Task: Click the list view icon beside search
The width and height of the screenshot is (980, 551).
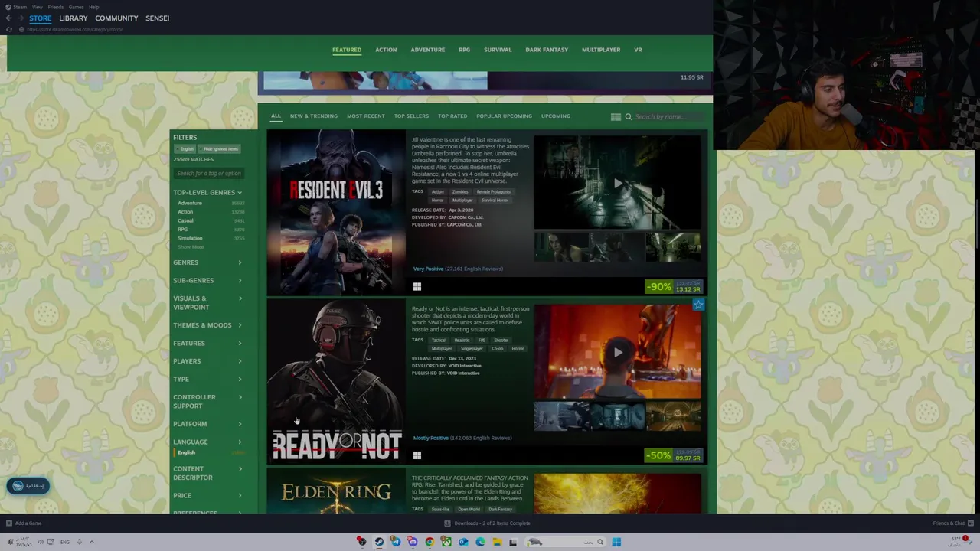Action: pos(616,116)
